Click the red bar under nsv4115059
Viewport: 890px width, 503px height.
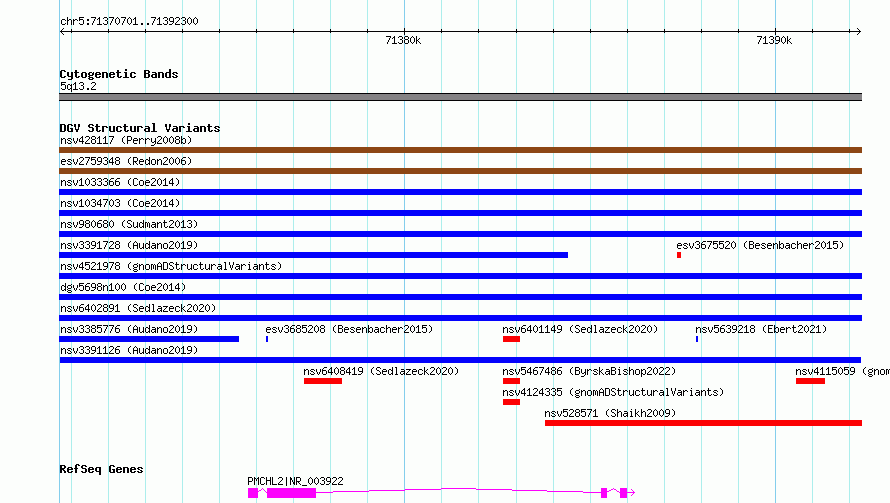point(811,381)
